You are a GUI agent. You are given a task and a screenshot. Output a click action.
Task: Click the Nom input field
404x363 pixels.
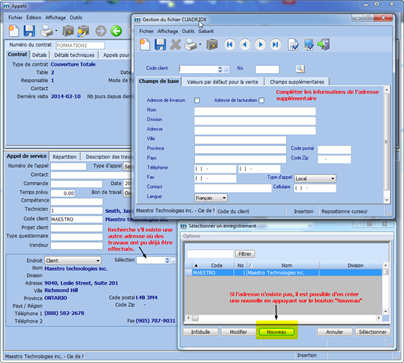click(255, 111)
